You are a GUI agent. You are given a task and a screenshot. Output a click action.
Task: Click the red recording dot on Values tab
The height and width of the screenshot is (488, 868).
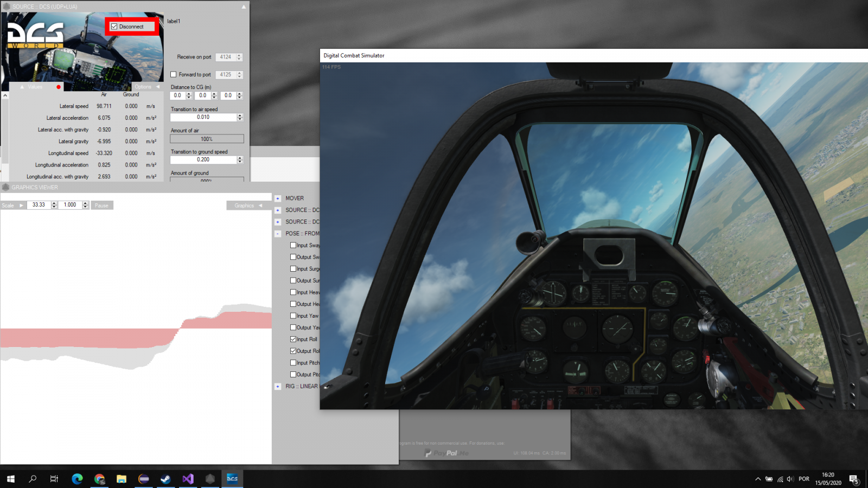coord(59,87)
